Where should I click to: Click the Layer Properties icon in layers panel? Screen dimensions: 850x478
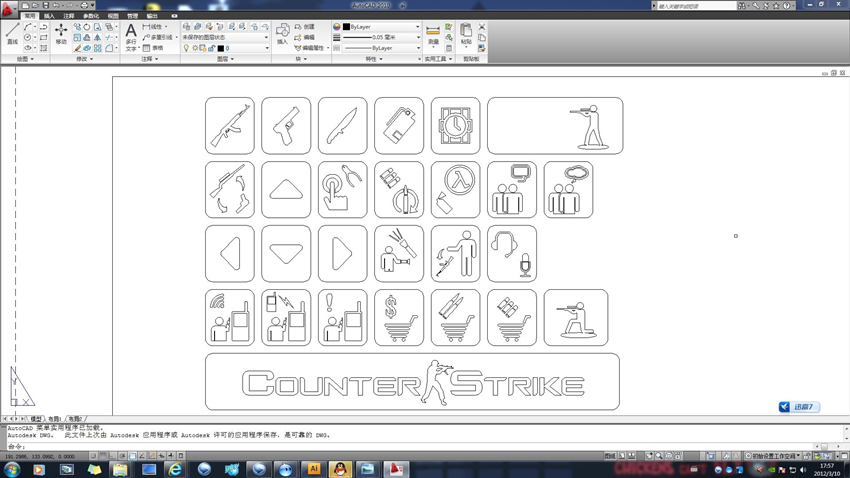(x=186, y=27)
